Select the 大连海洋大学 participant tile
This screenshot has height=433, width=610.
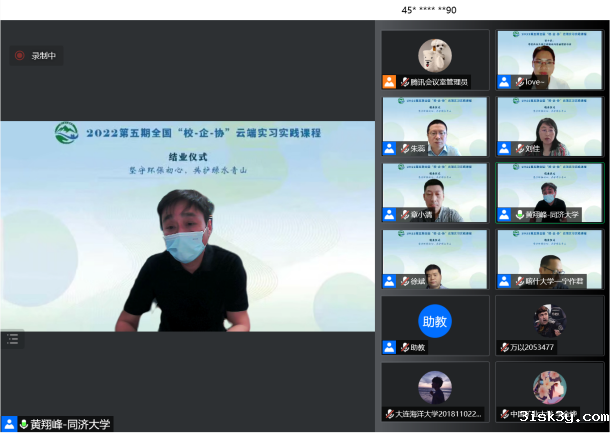click(x=435, y=391)
